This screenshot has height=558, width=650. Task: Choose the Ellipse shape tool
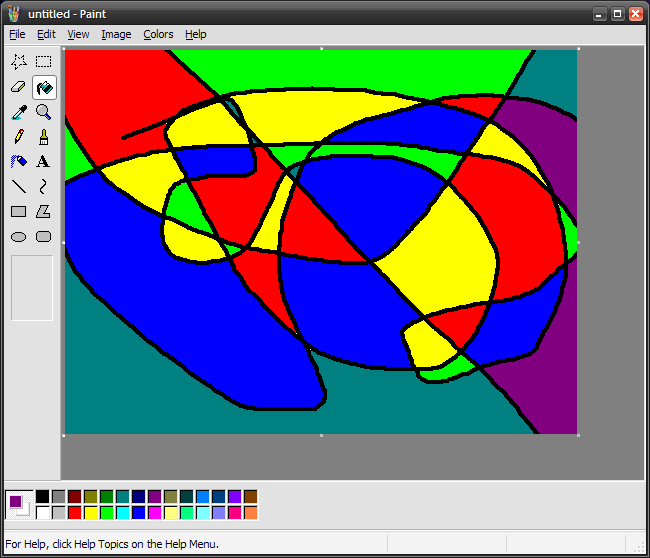click(x=19, y=237)
